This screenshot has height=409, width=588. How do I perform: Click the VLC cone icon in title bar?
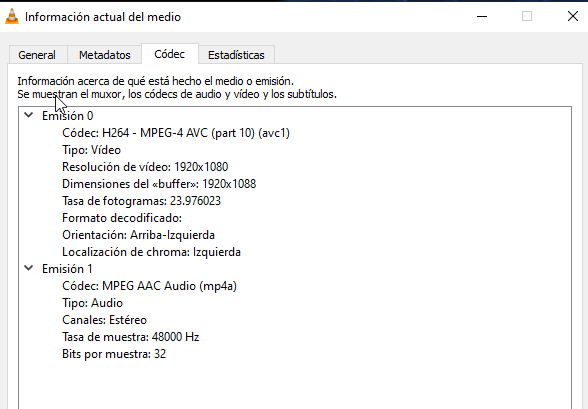pyautogui.click(x=12, y=16)
